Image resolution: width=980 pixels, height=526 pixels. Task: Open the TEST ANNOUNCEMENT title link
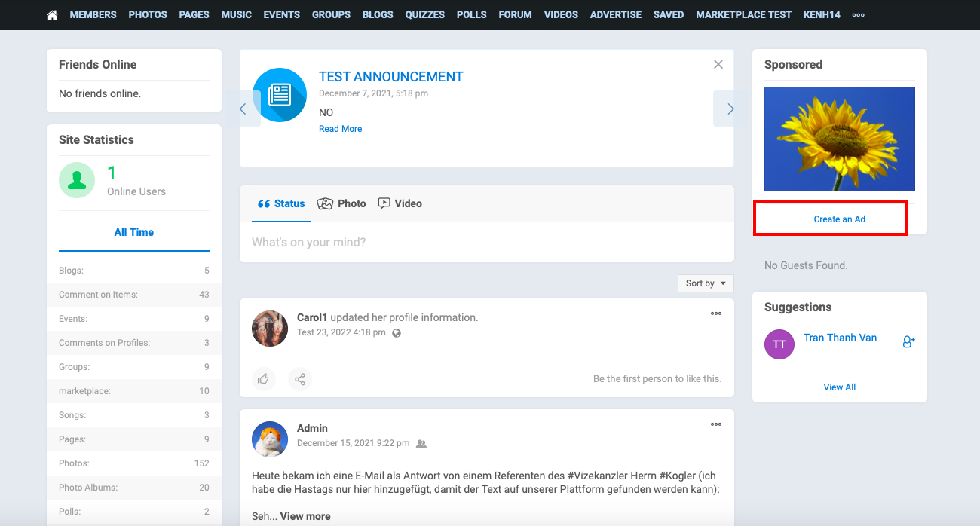[x=391, y=77]
